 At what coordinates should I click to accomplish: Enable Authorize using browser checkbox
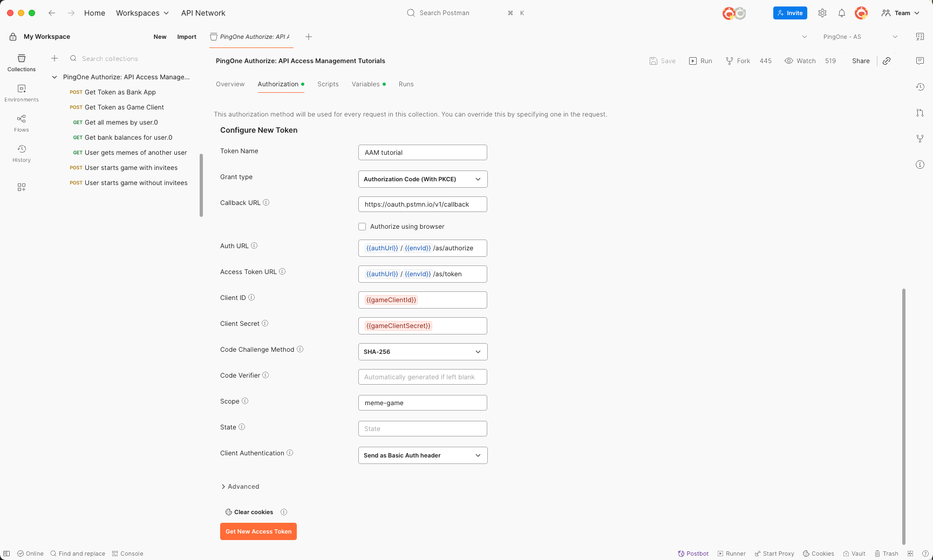362,227
